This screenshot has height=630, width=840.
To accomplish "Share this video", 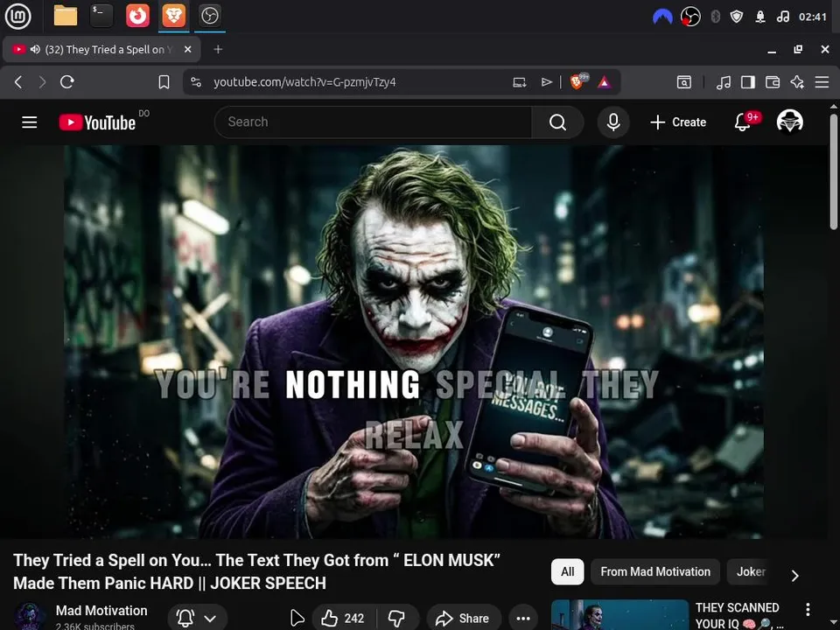I will [x=464, y=619].
